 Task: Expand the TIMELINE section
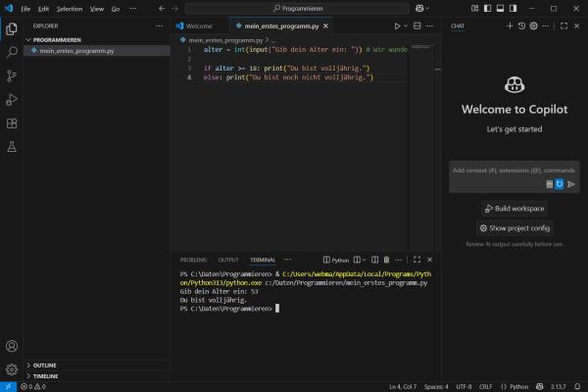click(x=97, y=376)
